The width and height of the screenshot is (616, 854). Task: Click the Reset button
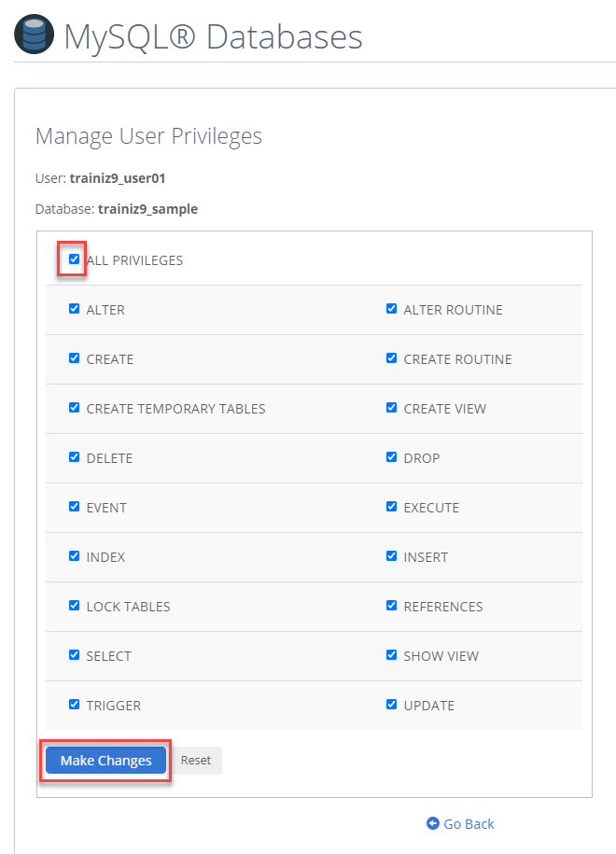coord(195,760)
